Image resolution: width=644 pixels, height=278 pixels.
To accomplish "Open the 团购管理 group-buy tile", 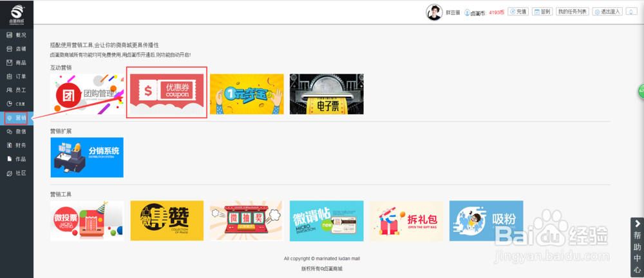I will pos(87,94).
